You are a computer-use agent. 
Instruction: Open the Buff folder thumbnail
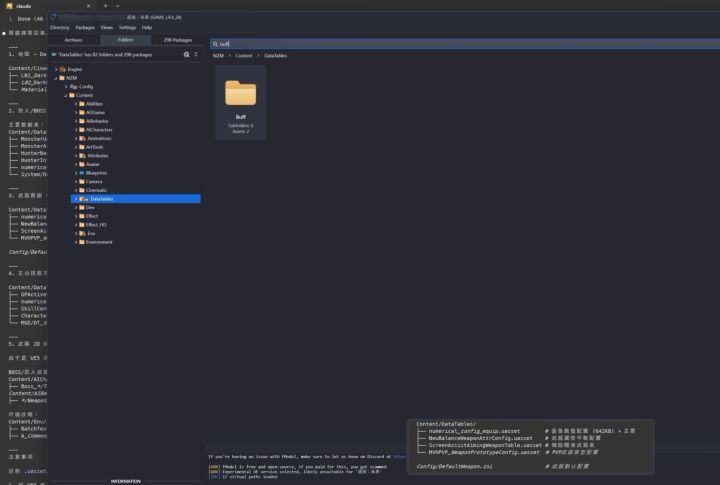(241, 102)
